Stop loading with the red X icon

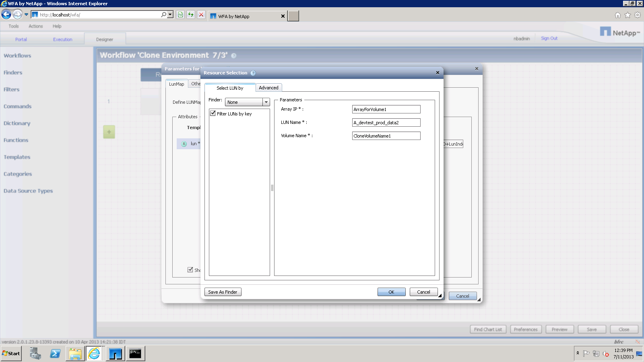pos(201,15)
